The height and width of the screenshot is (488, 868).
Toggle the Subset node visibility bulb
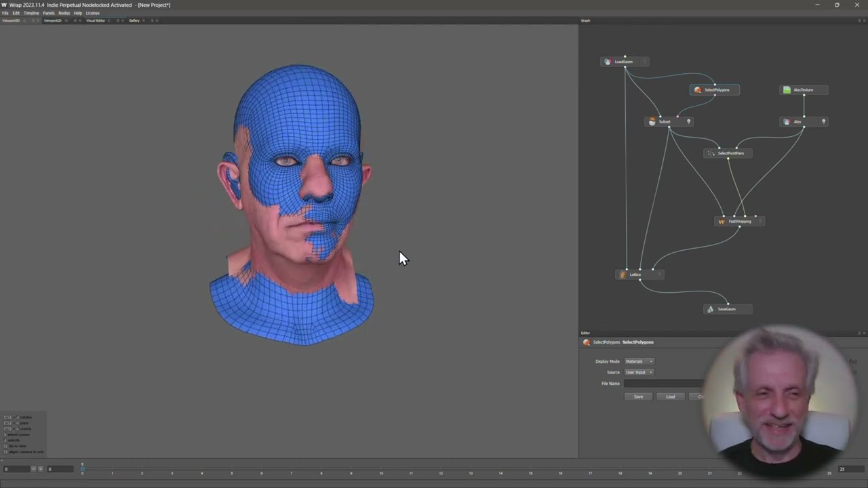688,121
